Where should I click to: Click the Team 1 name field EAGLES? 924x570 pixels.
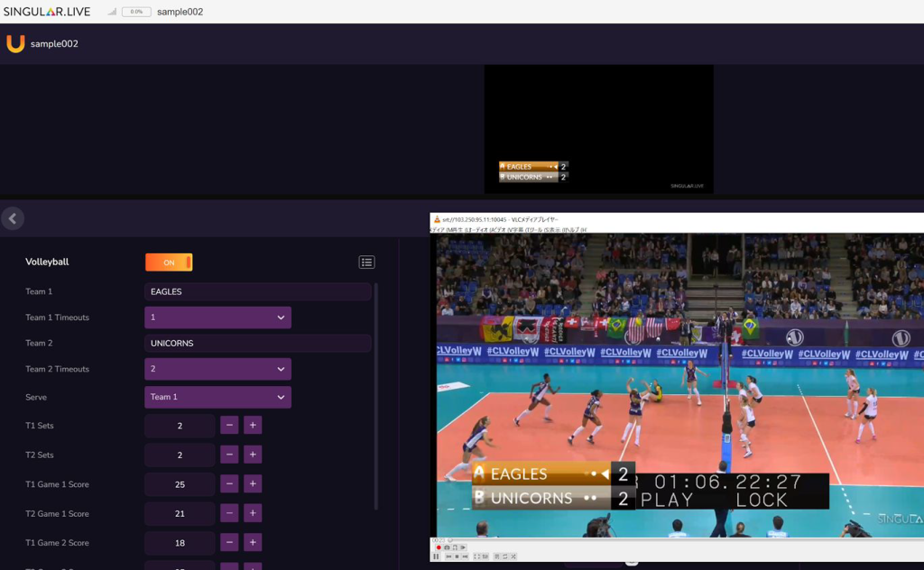(x=257, y=291)
